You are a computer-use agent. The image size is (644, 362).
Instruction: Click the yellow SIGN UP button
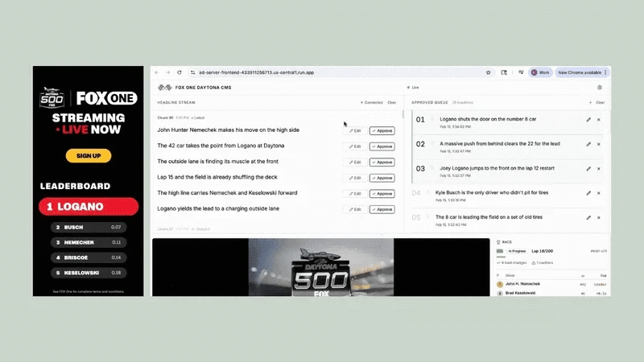(89, 155)
